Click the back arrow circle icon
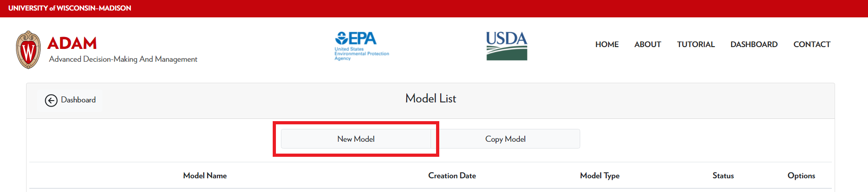Viewport: 868px width, 192px height. pyautogui.click(x=51, y=100)
